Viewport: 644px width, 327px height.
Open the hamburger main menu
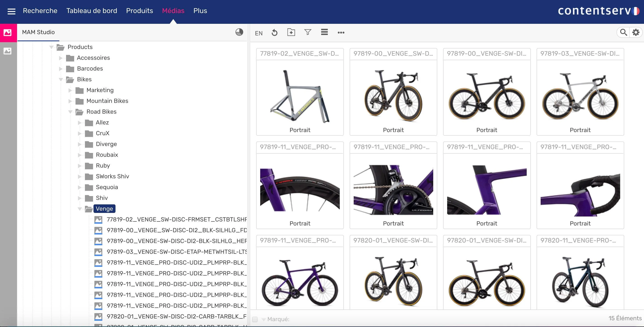coord(11,11)
